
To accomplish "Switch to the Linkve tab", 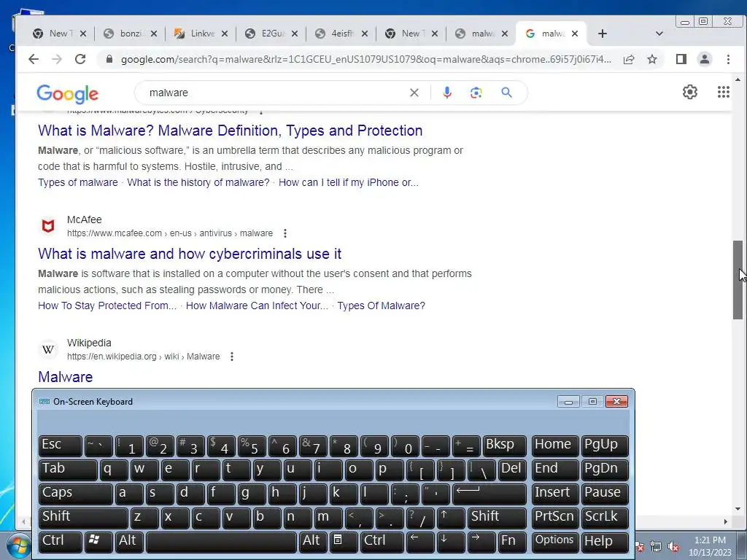I will click(196, 34).
